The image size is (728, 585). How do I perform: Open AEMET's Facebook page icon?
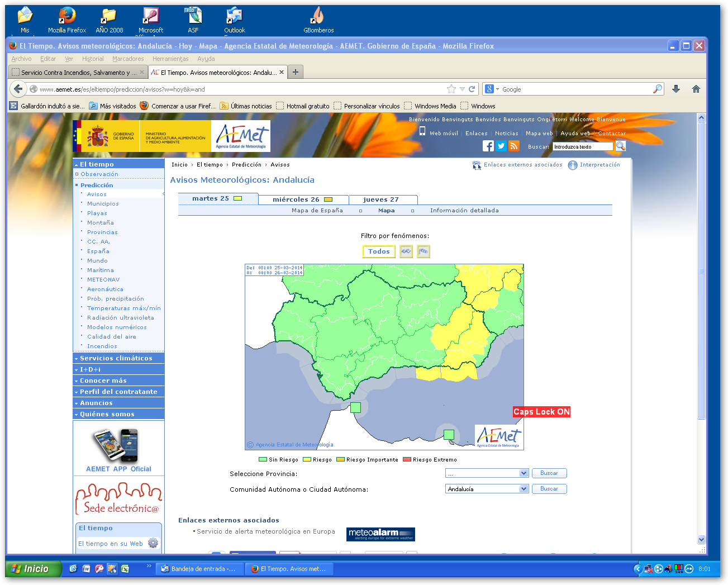pyautogui.click(x=488, y=146)
